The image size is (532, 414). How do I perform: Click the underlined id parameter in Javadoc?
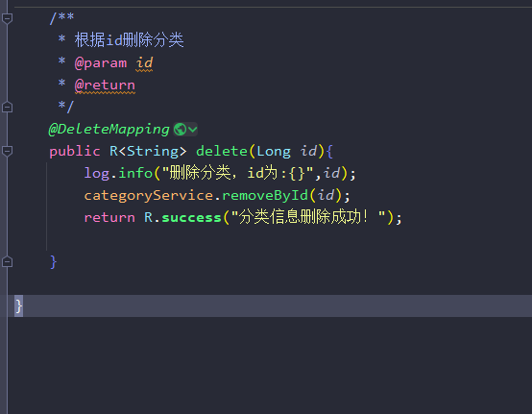144,62
